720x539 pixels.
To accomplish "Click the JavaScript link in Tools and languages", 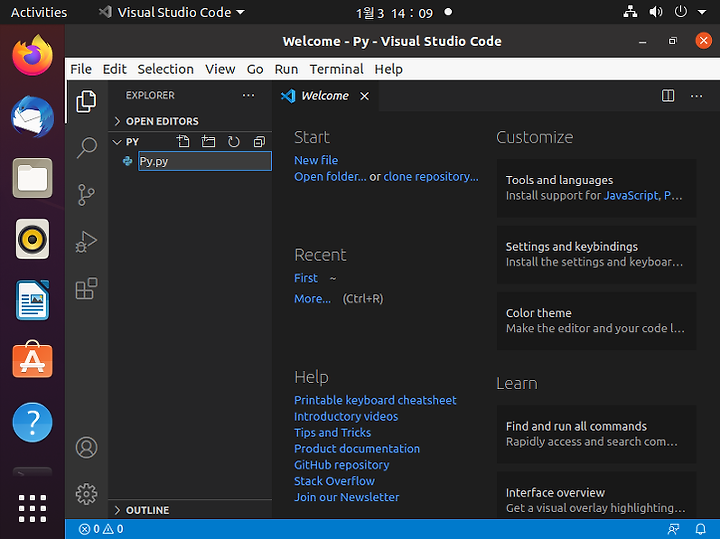I will click(631, 196).
